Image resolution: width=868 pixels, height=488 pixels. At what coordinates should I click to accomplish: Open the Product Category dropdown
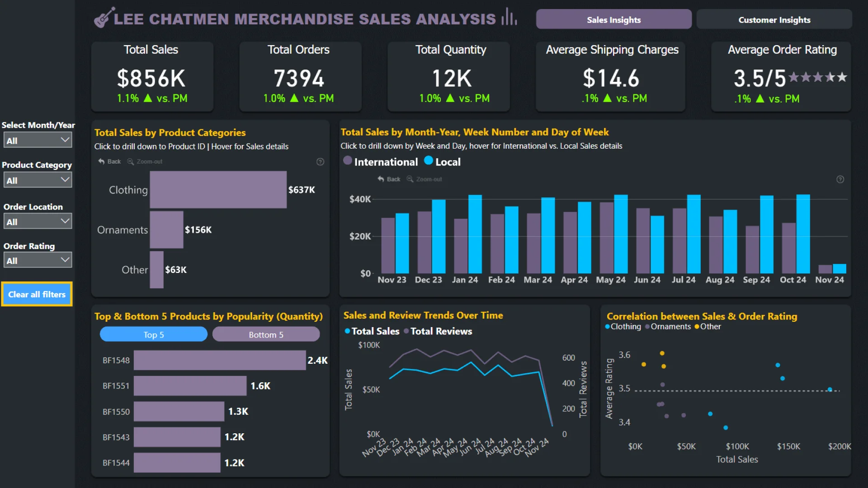coord(38,180)
